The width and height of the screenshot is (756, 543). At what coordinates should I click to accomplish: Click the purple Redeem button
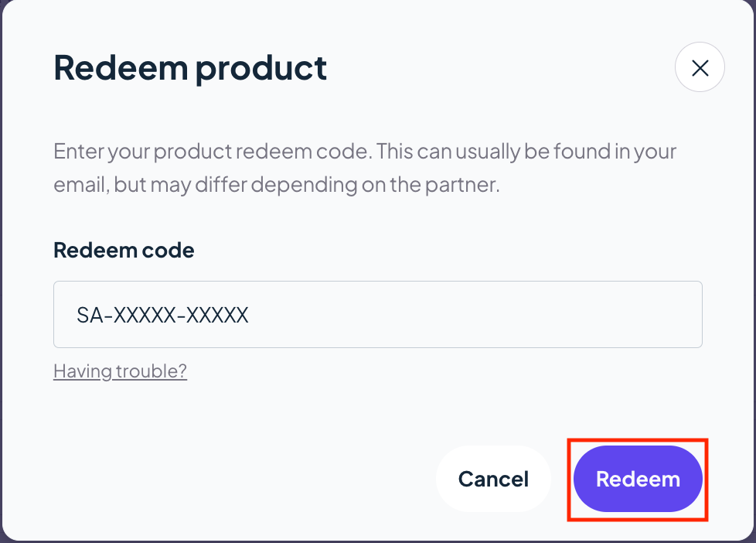pyautogui.click(x=638, y=479)
